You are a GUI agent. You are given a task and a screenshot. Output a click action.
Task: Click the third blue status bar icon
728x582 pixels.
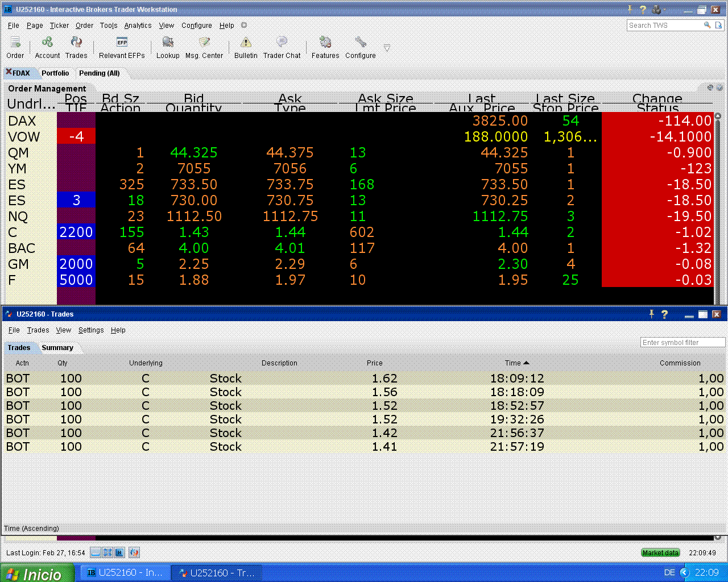119,552
